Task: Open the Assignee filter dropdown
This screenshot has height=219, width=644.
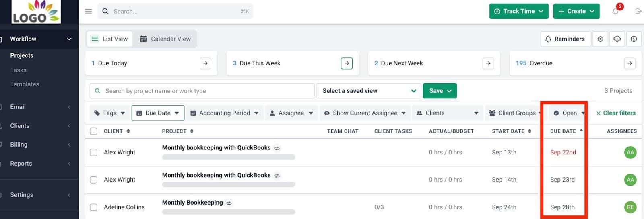Action: click(x=291, y=113)
